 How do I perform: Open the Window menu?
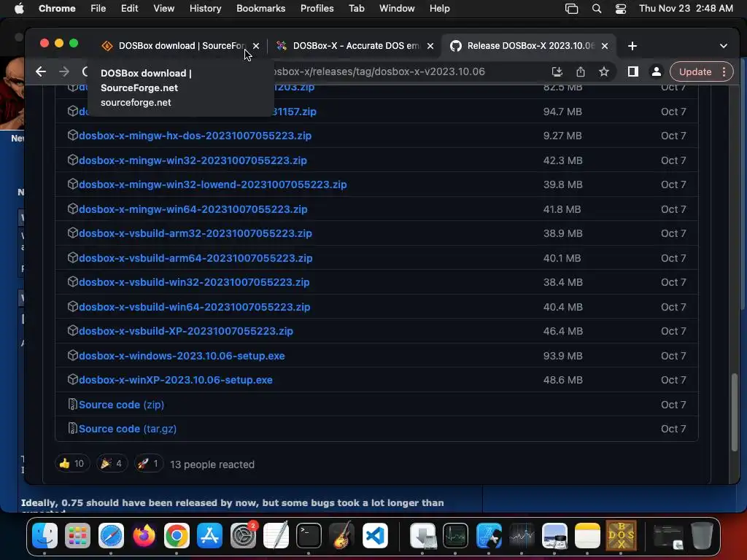click(x=397, y=9)
